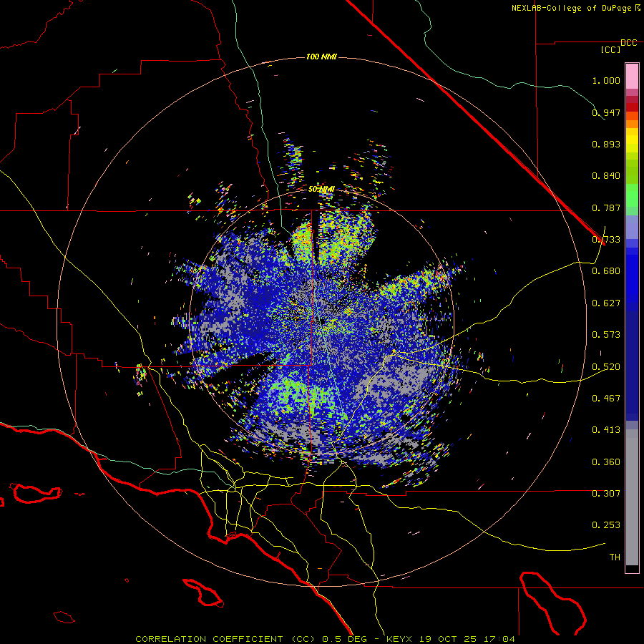
Task: Pick the bright green color bar segment
Action: 632,195
